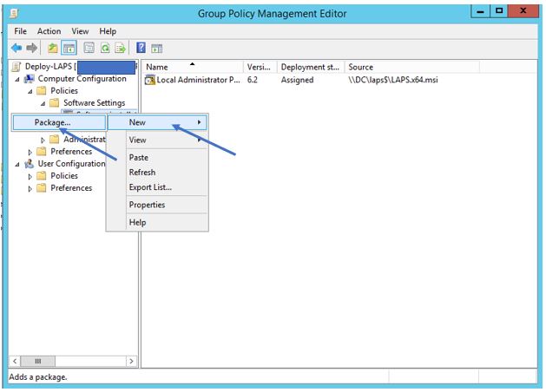Collapse the Software Settings node
The width and height of the screenshot is (546, 392).
43,104
